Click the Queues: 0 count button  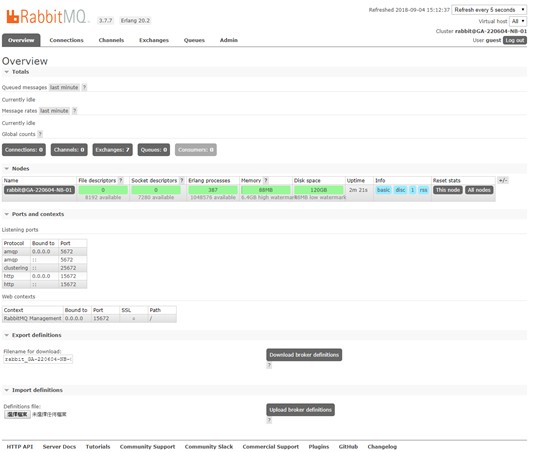coord(154,150)
